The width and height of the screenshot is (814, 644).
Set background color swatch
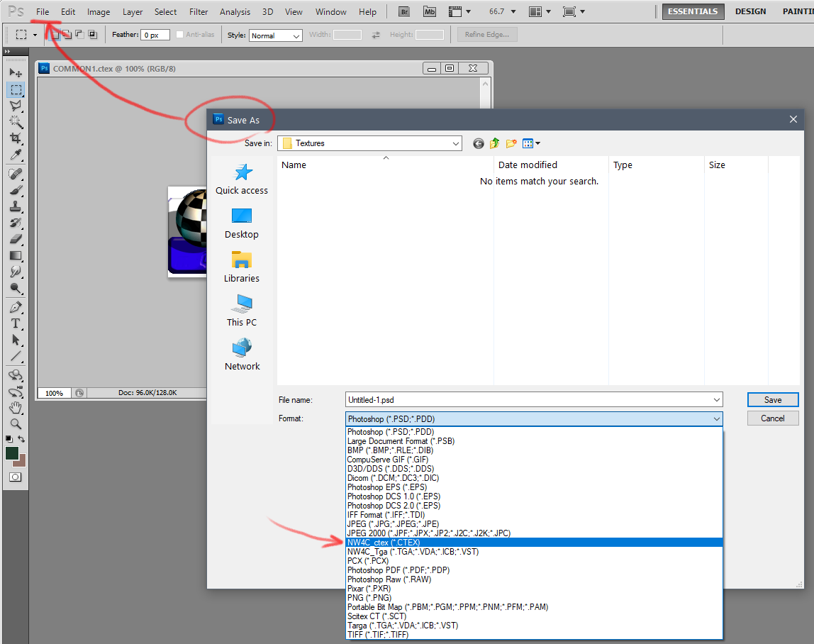coord(22,461)
